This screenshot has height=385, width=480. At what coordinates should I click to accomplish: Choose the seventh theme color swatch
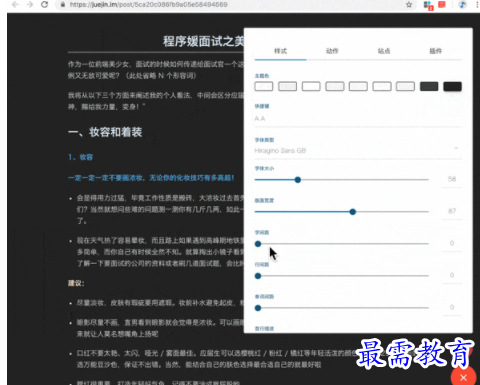(x=405, y=87)
